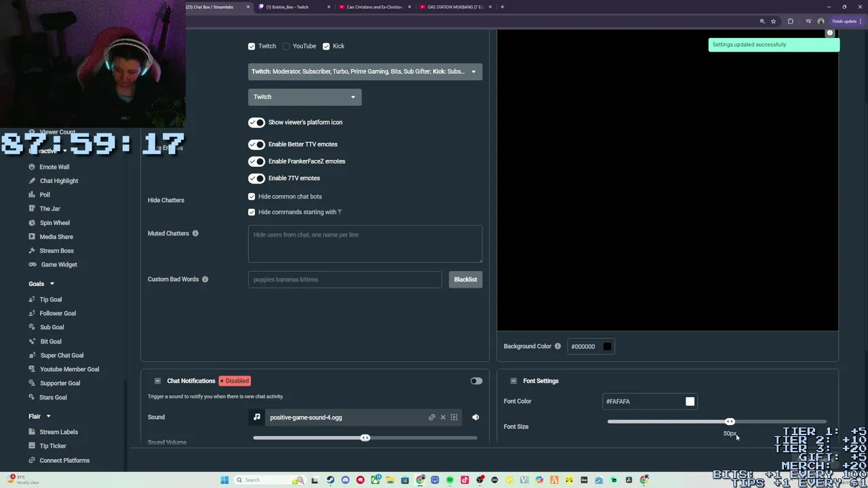Uncheck Hide commands starting with '!'
Viewport: 868px width, 488px height.
(252, 212)
